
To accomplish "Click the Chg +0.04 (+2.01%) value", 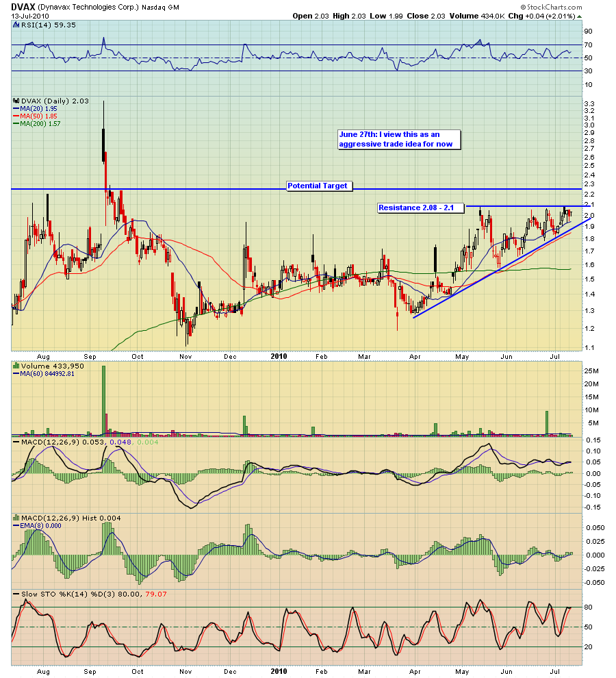I will (541, 16).
